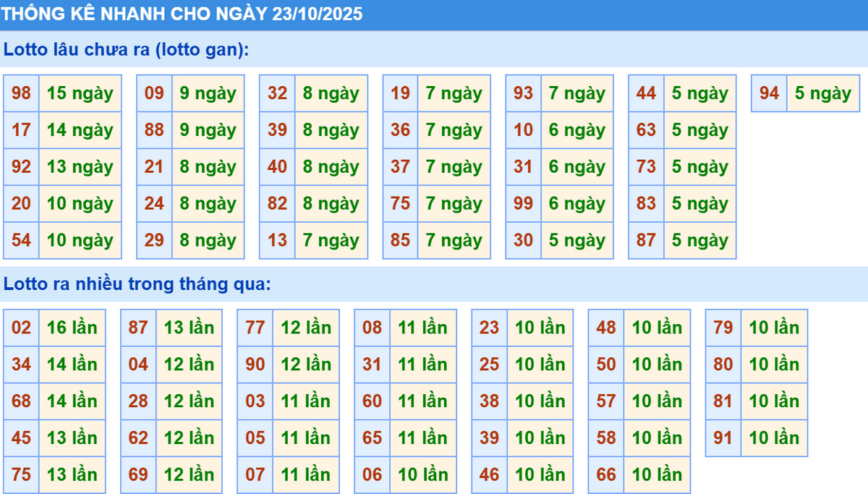
Task: Select the 54 with 10 ngày cell
Action: [21, 240]
